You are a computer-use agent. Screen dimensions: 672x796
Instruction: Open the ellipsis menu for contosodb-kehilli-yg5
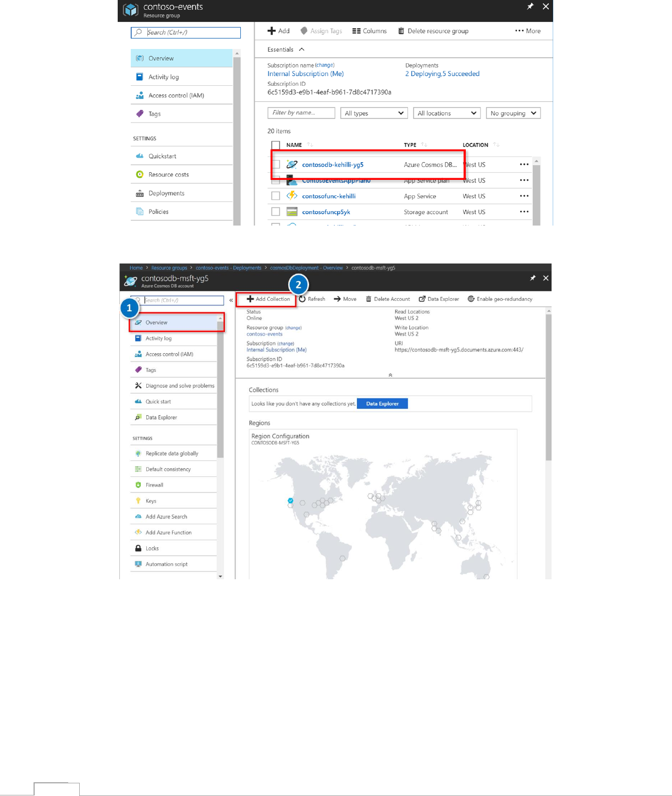click(524, 164)
